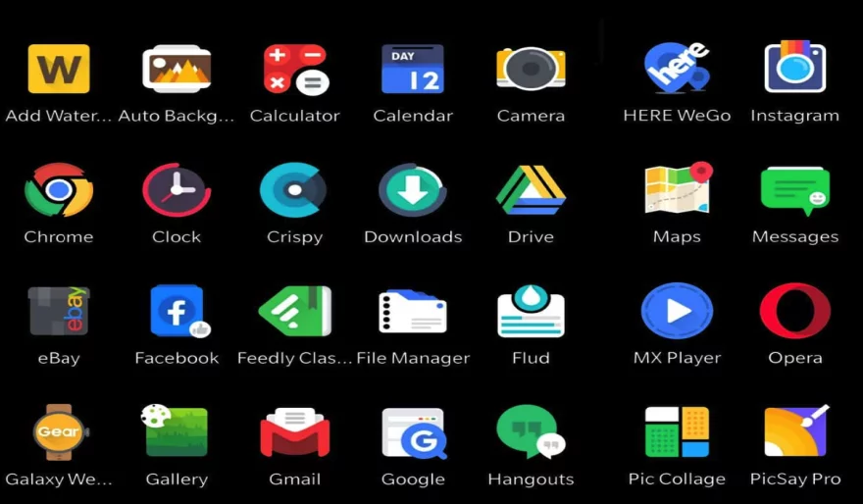This screenshot has height=504, width=863.
Task: Open the Add Watermark app icon
Action: point(59,69)
